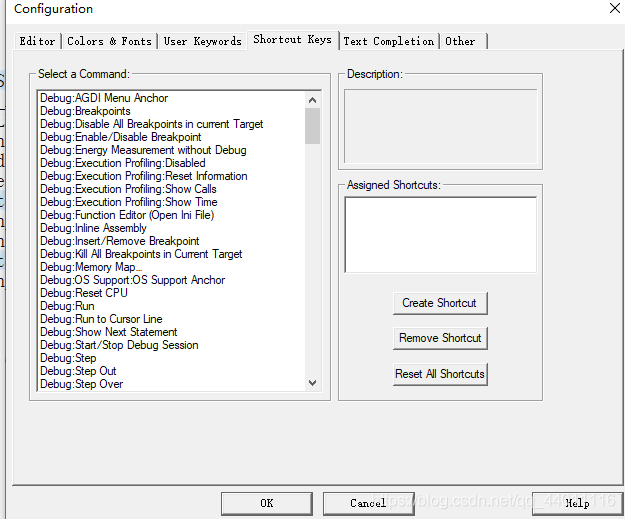625x519 pixels.
Task: Switch to the Text Completion tab
Action: pyautogui.click(x=389, y=41)
